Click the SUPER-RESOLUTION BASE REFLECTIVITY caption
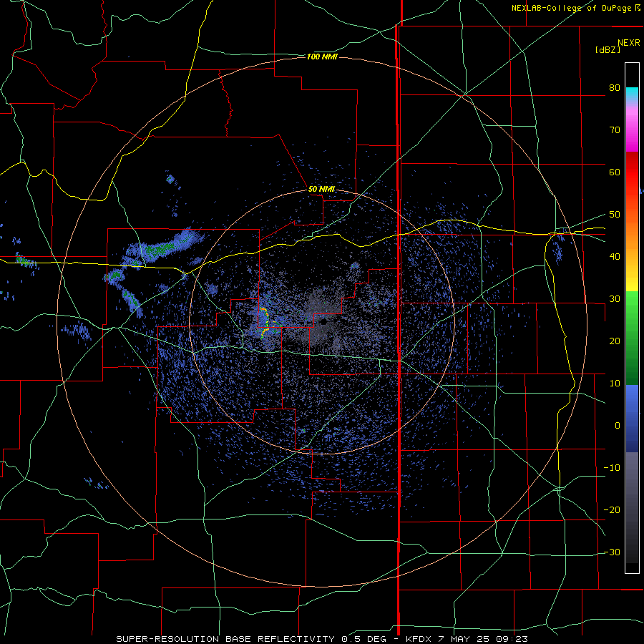 point(226,639)
